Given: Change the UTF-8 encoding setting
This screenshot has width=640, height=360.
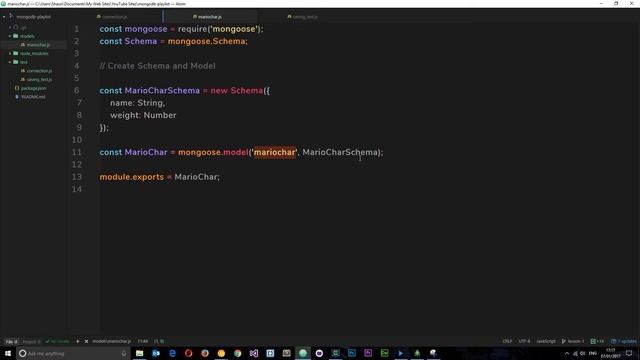Looking at the screenshot, I should pos(524,341).
